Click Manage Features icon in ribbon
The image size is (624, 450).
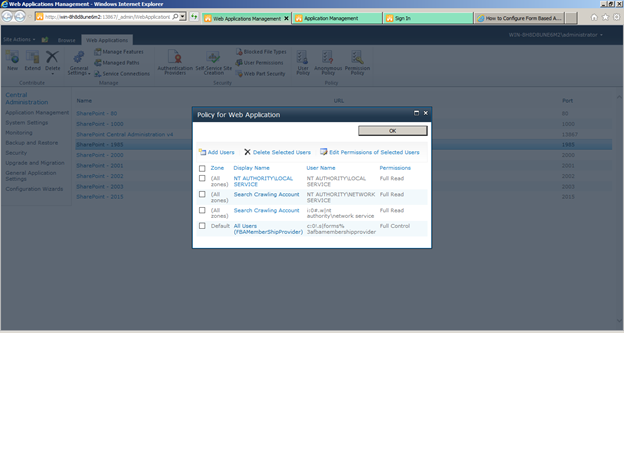tap(119, 52)
